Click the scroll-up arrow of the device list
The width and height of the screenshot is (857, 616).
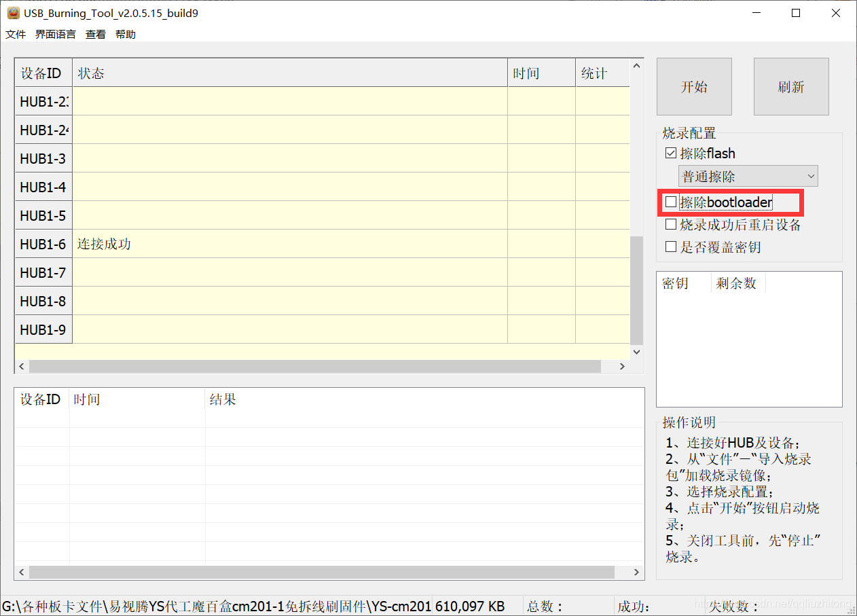coord(636,65)
